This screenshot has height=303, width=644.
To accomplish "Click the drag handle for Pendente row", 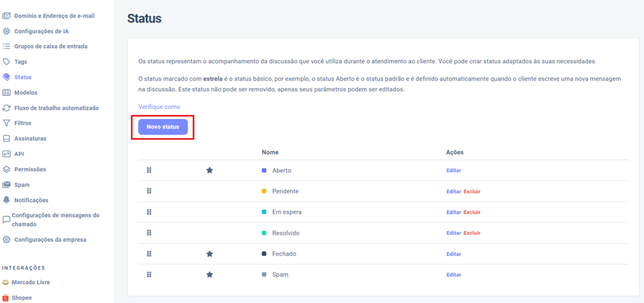I will click(x=149, y=191).
